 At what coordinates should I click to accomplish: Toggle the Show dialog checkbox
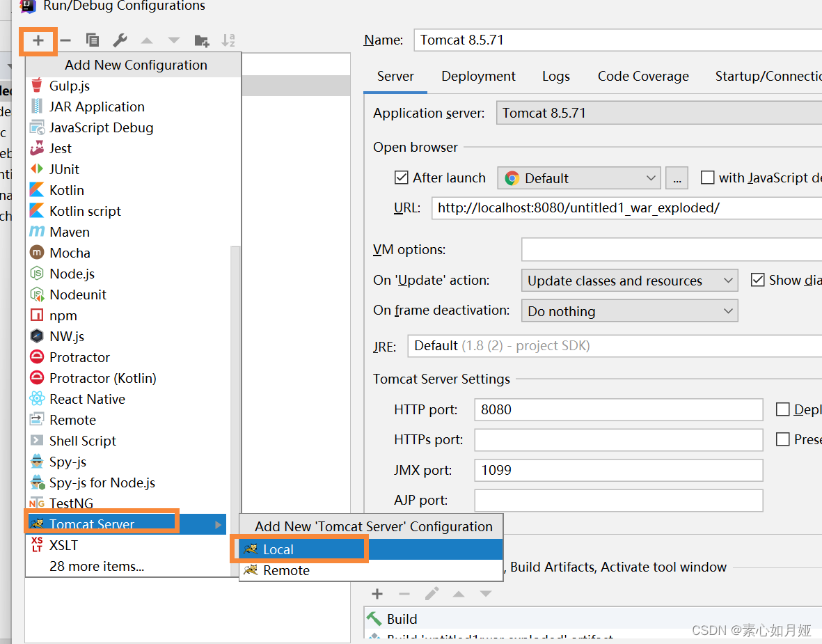coord(757,280)
